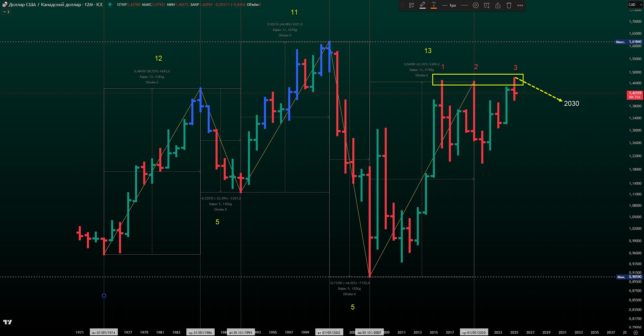644x336 pixels.
Task: Expand the collapsed indicators list showing 3
Action: click(6, 12)
